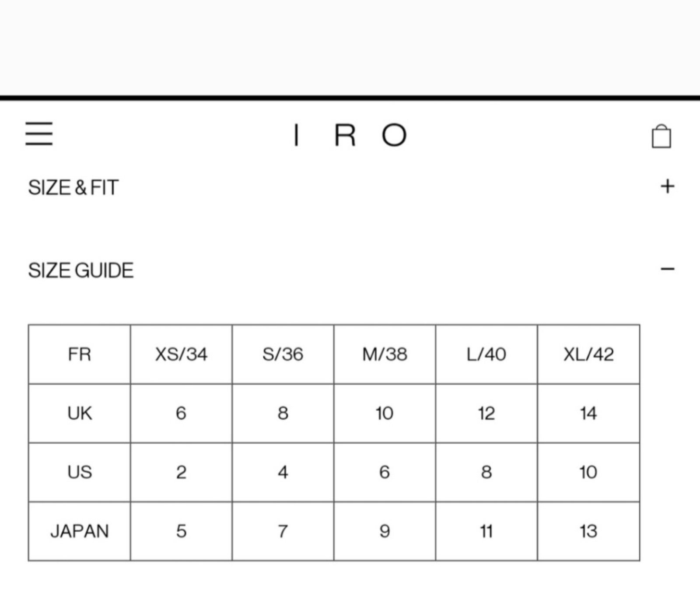The image size is (700, 600).
Task: Click the US row header
Action: pos(79,472)
